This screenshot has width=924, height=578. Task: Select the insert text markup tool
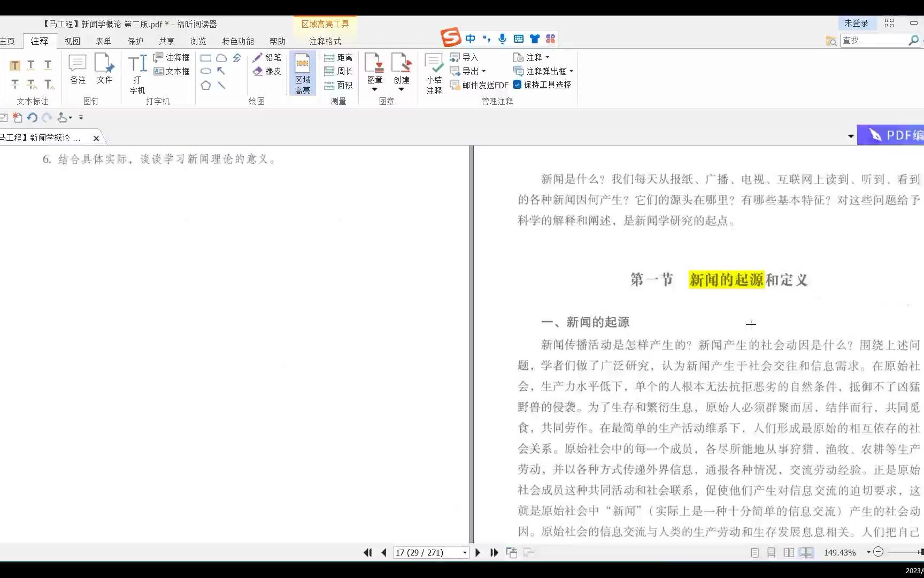(x=49, y=84)
